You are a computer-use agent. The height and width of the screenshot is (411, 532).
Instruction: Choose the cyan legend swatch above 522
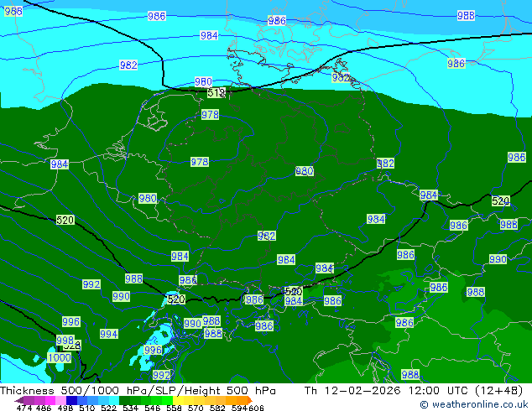pyautogui.click(x=114, y=400)
